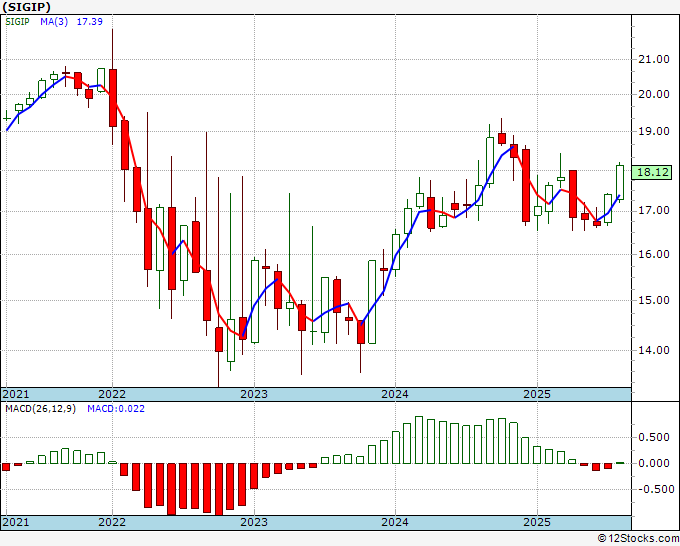
Task: Click 2021 on the MACD time axis
Action: pos(16,522)
